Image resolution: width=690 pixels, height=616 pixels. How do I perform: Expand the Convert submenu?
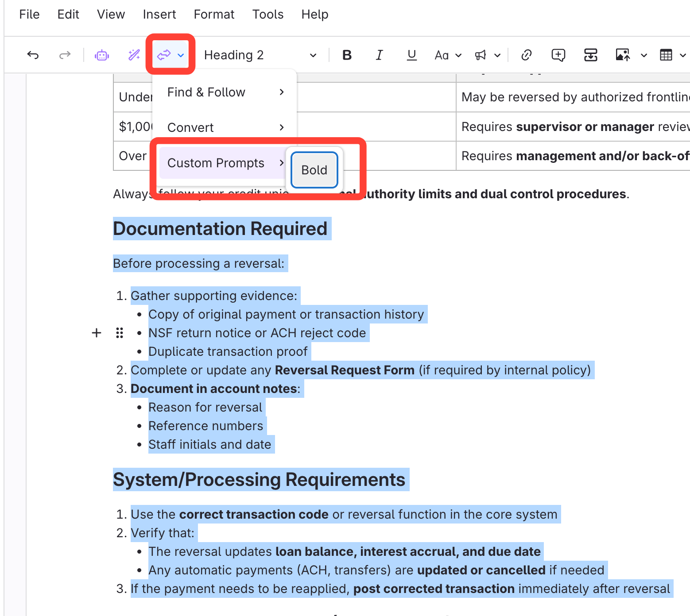coord(225,127)
